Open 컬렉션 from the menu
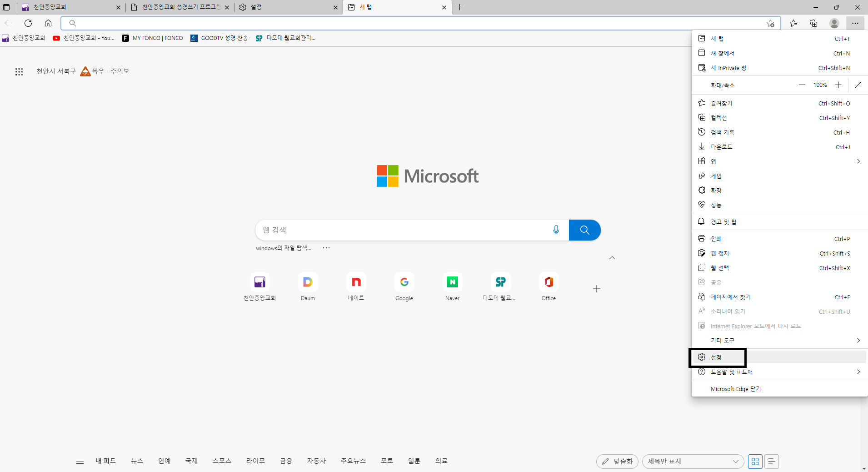Screen dimensions: 868x472 [x=779, y=118]
